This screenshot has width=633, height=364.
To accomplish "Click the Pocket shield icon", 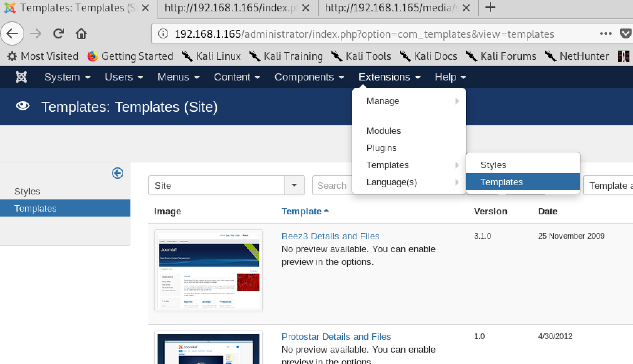I will point(626,34).
